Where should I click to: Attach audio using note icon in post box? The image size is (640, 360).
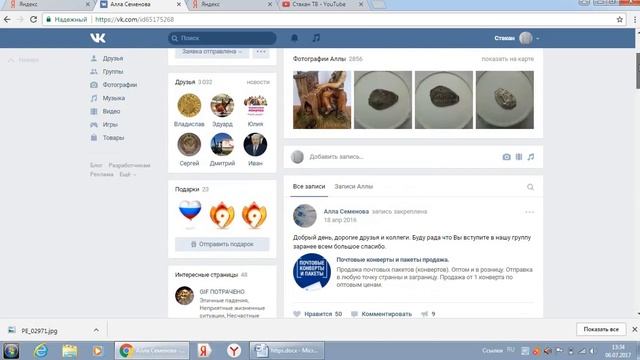click(531, 157)
